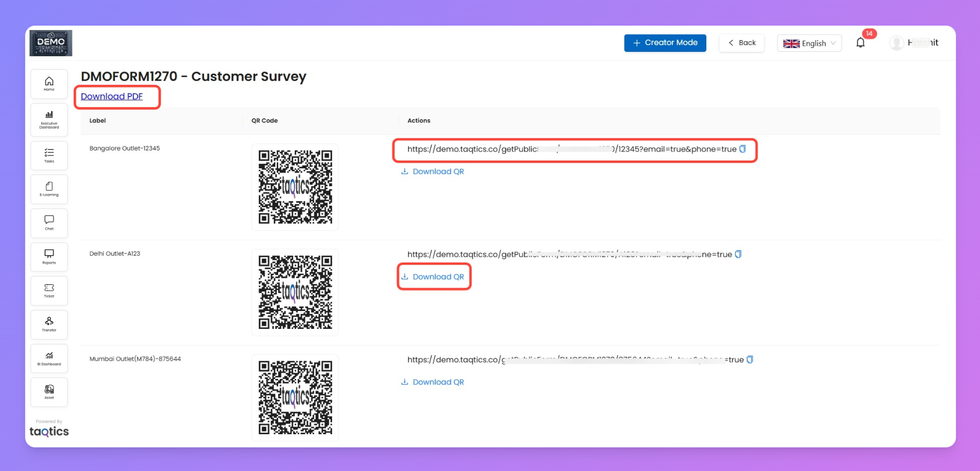
Task: Click the QR Code column header
Action: pyautogui.click(x=264, y=120)
